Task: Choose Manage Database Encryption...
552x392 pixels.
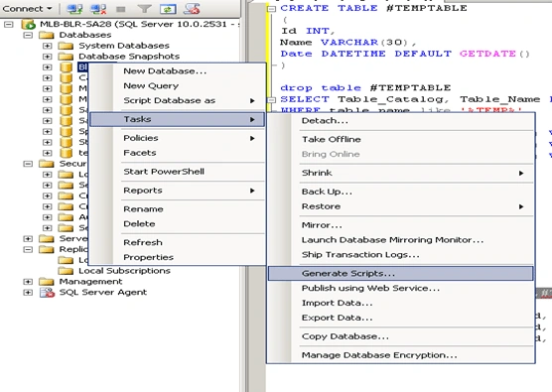Action: [401, 355]
